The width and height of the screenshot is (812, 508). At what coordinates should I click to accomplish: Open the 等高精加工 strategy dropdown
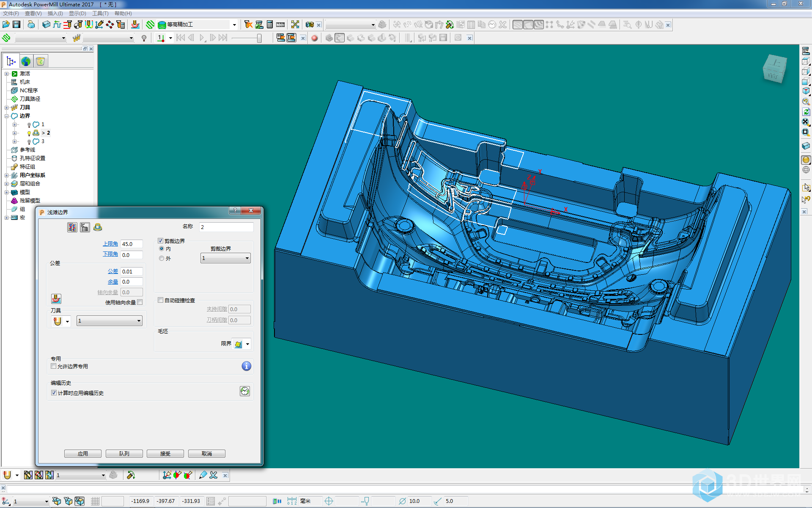pyautogui.click(x=234, y=25)
